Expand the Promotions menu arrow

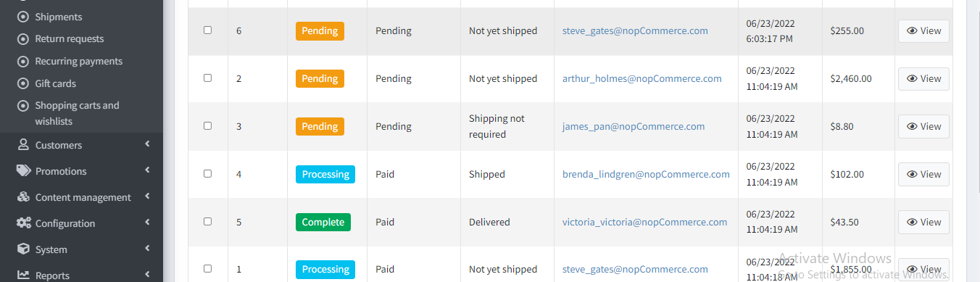[x=147, y=170]
